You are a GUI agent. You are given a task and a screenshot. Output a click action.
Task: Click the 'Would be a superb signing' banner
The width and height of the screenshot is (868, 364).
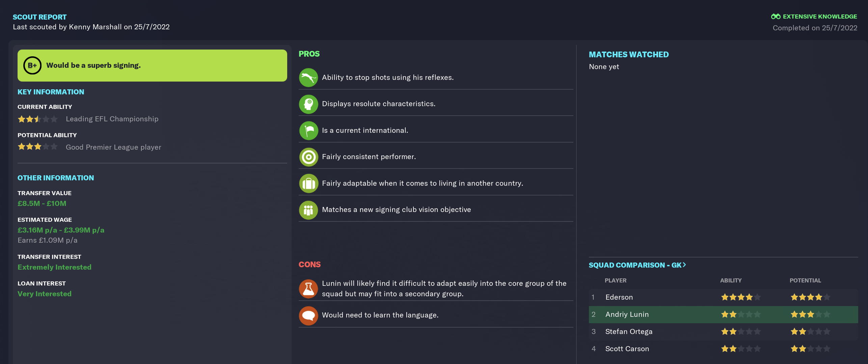click(x=152, y=65)
